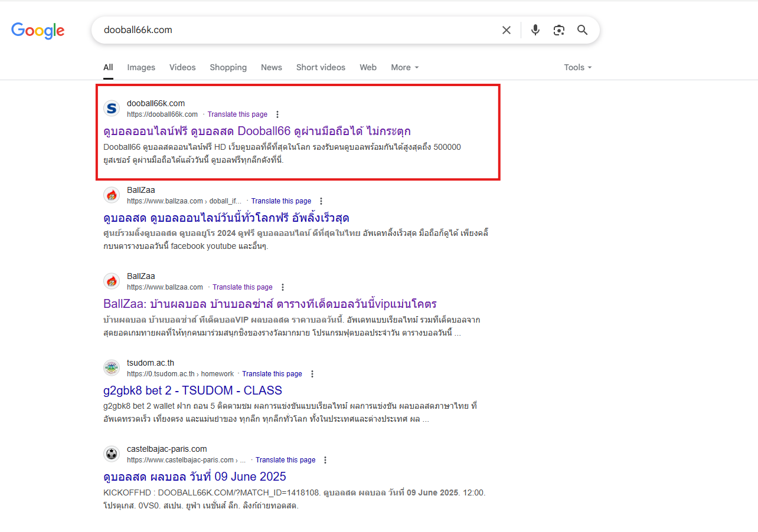Switch to the Short videos tab

pyautogui.click(x=321, y=67)
